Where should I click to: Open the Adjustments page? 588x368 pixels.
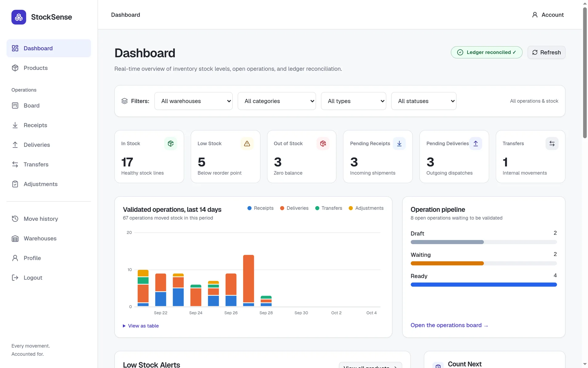coord(49,184)
